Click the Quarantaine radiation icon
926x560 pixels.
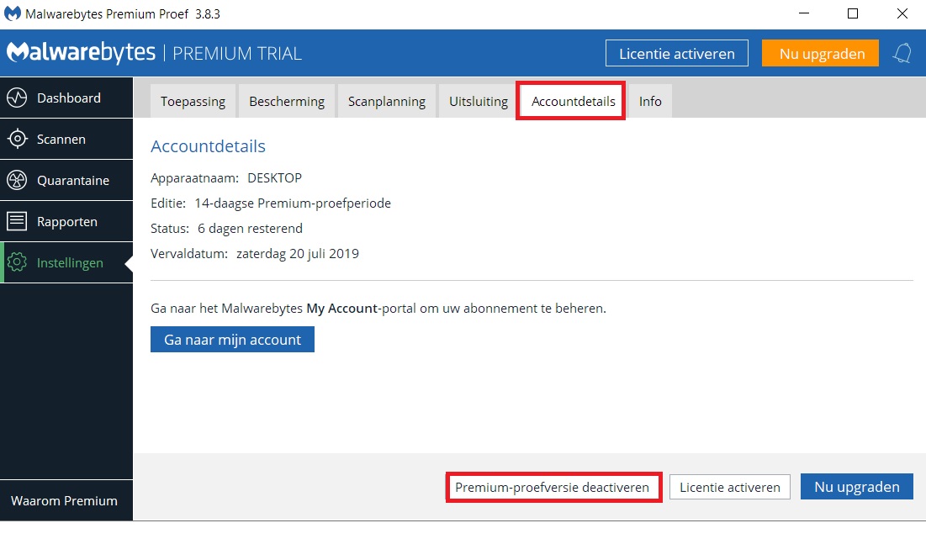pos(17,180)
